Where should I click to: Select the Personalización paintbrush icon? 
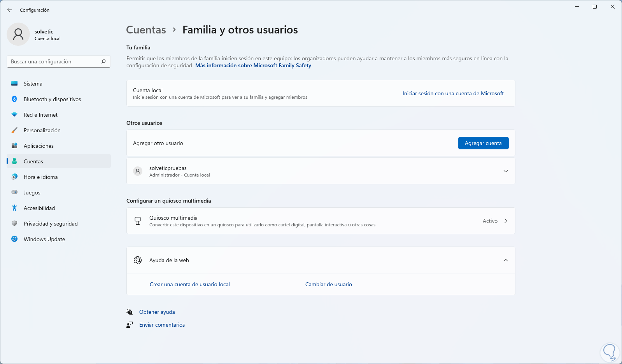coord(14,130)
